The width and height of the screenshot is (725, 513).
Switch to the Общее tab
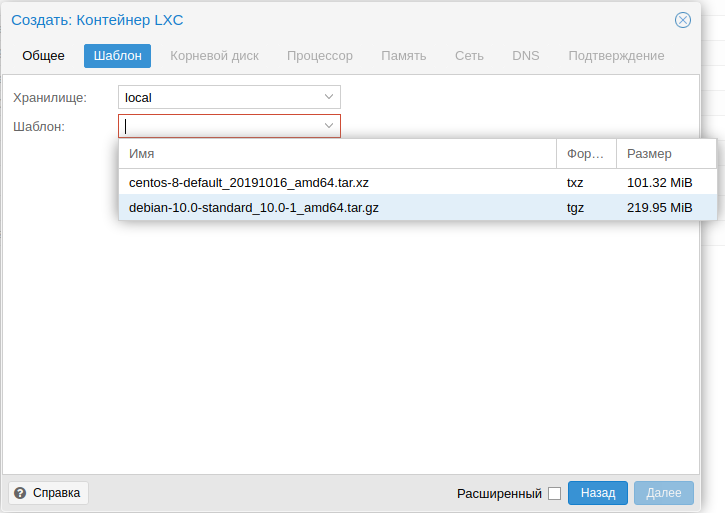[43, 56]
